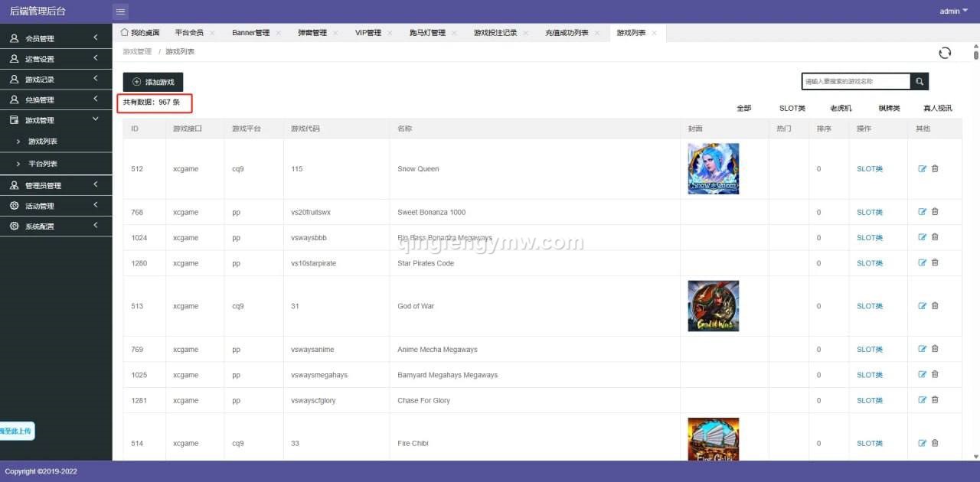
Task: Click the Snow Queen cover thumbnail
Action: (x=713, y=168)
